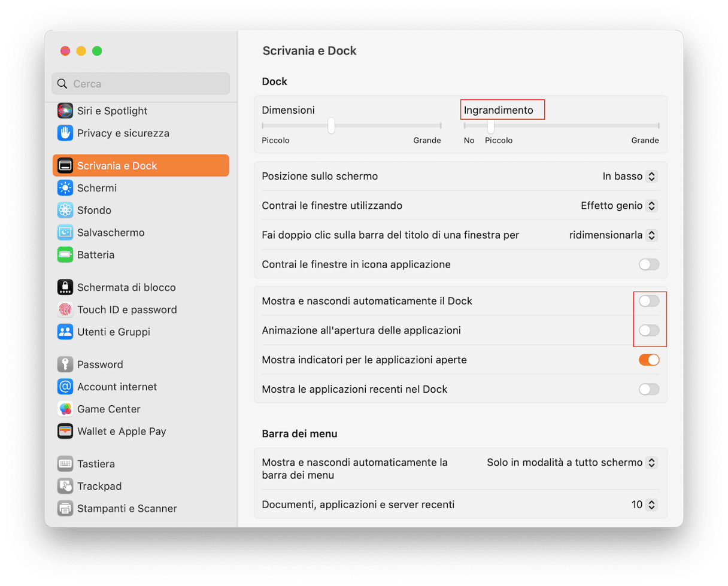Open the Solo in modalità a tutto schermo dropdown

(571, 463)
